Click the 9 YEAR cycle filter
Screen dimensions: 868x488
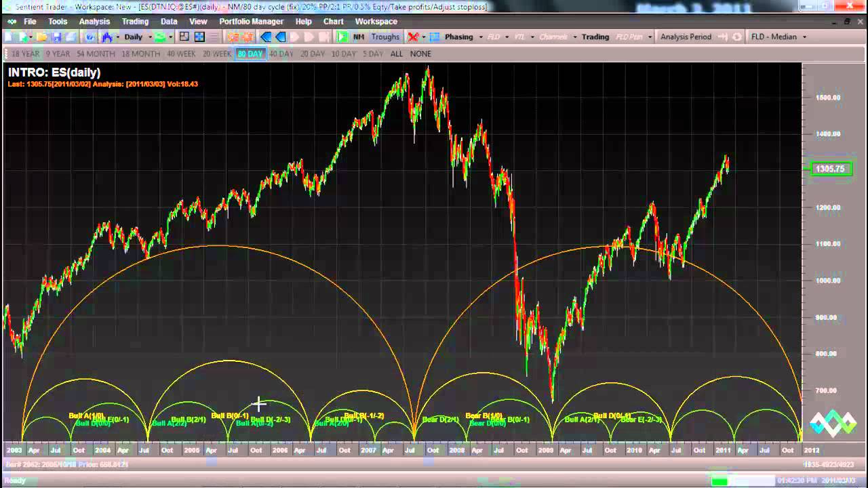pos(58,54)
